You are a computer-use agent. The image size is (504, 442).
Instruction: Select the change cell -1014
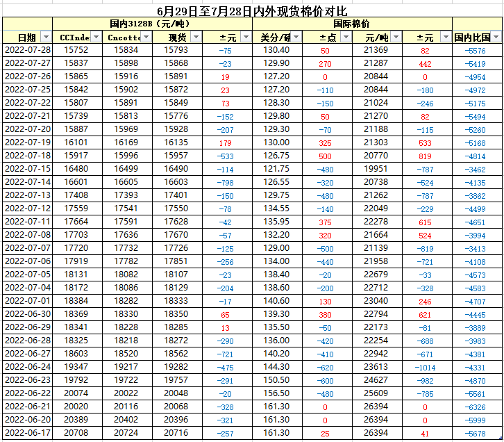tap(427, 367)
